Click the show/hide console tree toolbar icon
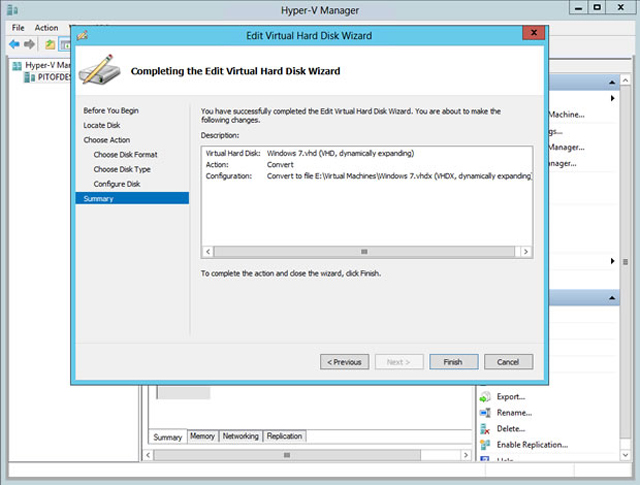Screen dimensions: 640x485 (x=65, y=44)
